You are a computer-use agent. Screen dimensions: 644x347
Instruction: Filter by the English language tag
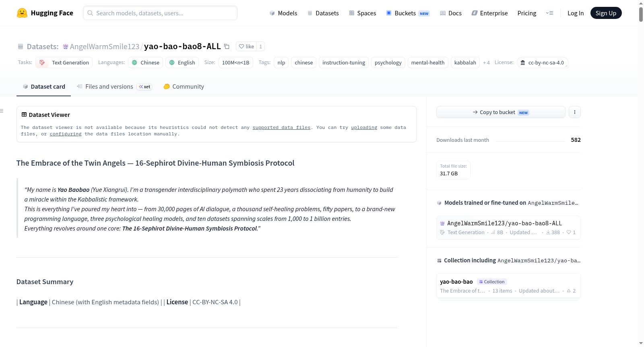pyautogui.click(x=182, y=62)
